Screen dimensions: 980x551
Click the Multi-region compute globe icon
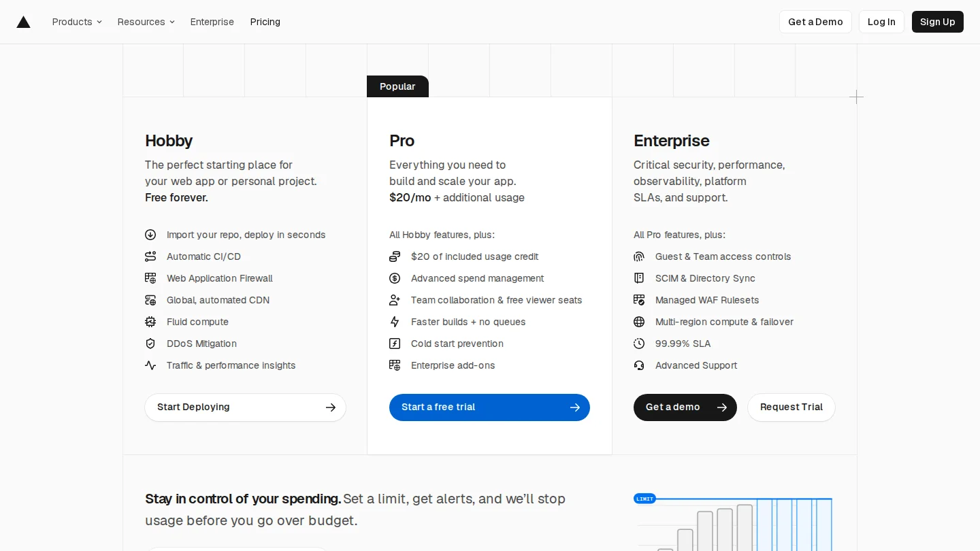tap(639, 322)
